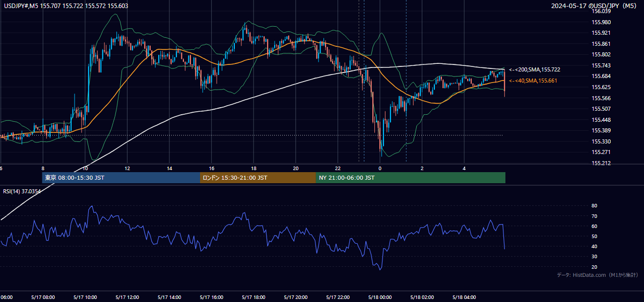Click the 5/17 20:00 time axis label
The height and width of the screenshot is (302, 644).
[x=296, y=297]
